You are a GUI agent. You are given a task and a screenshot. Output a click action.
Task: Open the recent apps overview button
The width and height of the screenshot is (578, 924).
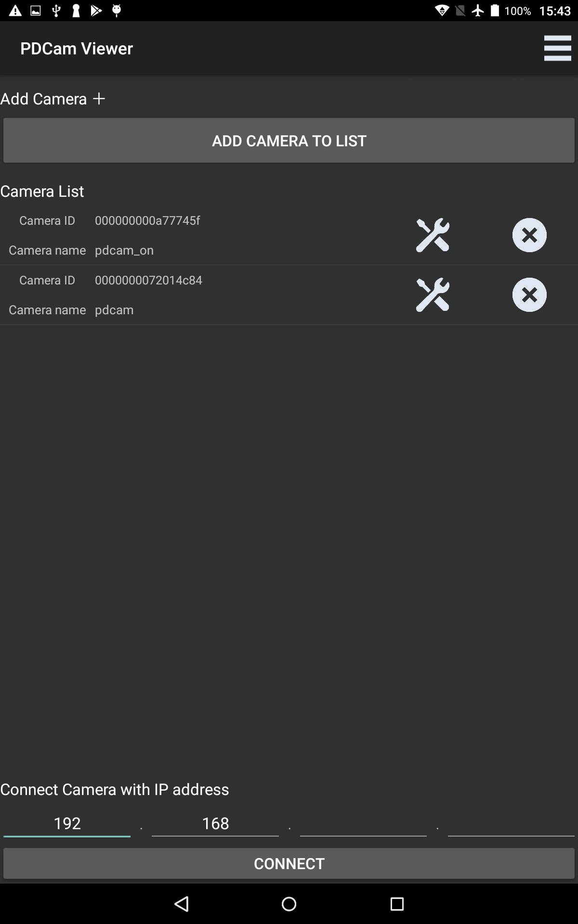[x=397, y=904]
